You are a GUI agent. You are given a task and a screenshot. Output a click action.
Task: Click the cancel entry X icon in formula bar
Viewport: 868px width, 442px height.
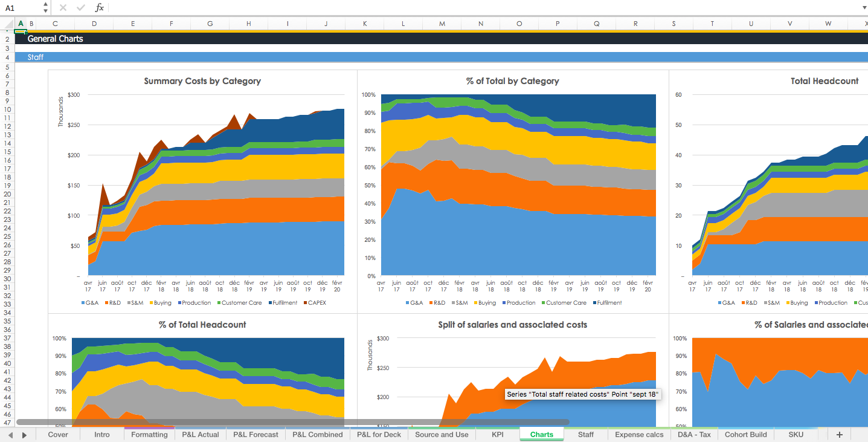63,8
